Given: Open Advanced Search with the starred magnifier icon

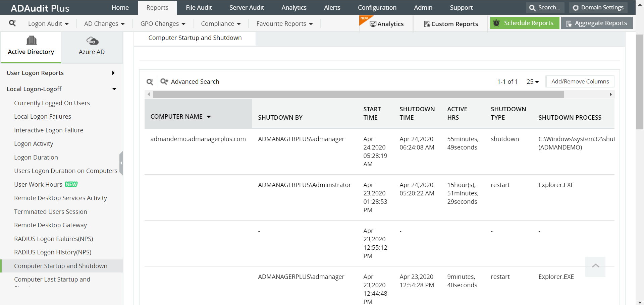Looking at the screenshot, I should [164, 81].
